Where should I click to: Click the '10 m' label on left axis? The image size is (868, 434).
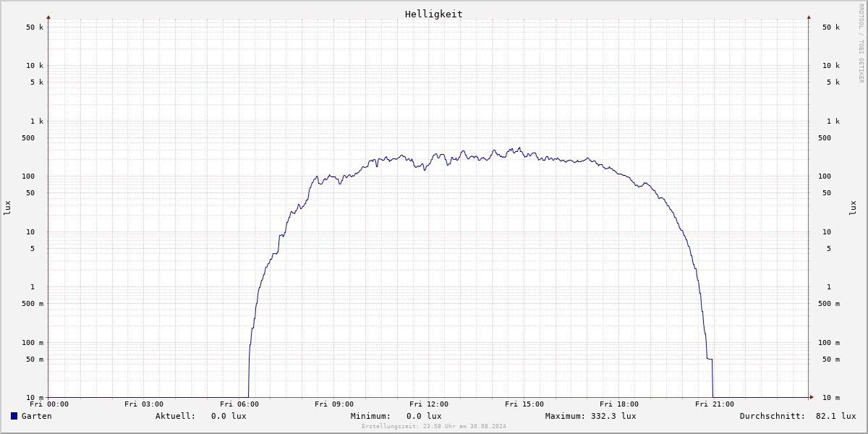[35, 398]
